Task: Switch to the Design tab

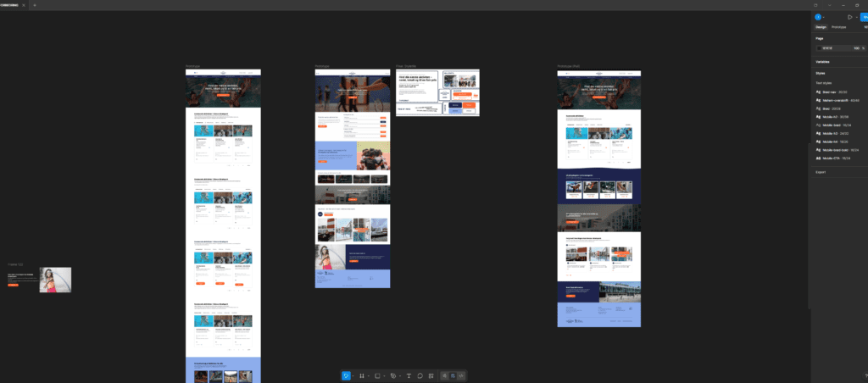Action: [x=821, y=26]
